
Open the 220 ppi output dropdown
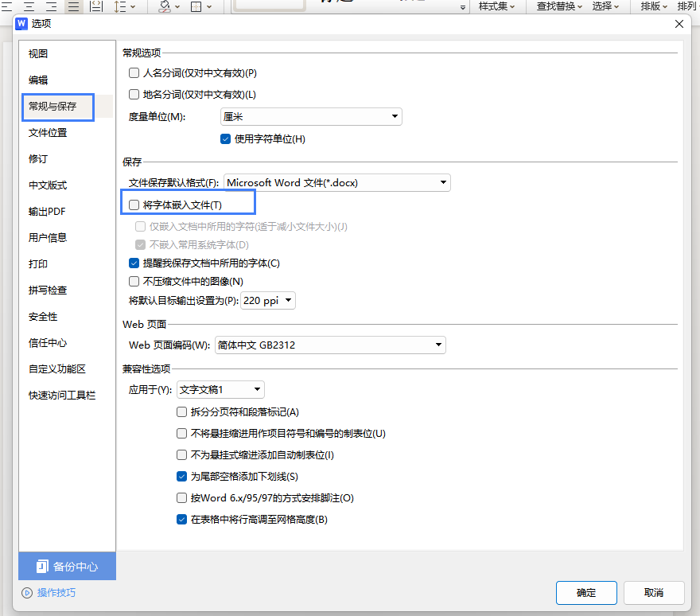click(268, 300)
